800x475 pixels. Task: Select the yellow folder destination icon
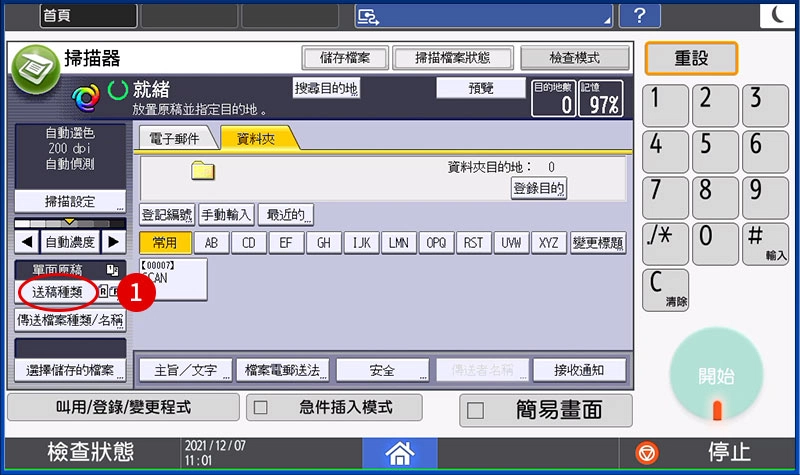203,170
